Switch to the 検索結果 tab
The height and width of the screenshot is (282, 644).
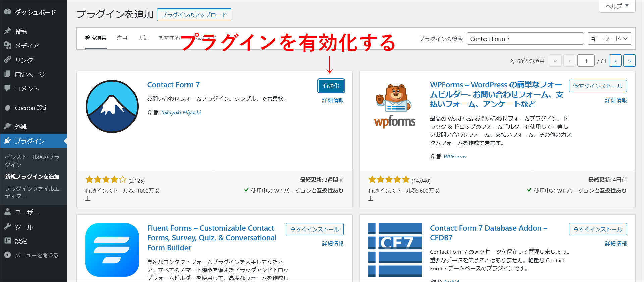click(96, 38)
